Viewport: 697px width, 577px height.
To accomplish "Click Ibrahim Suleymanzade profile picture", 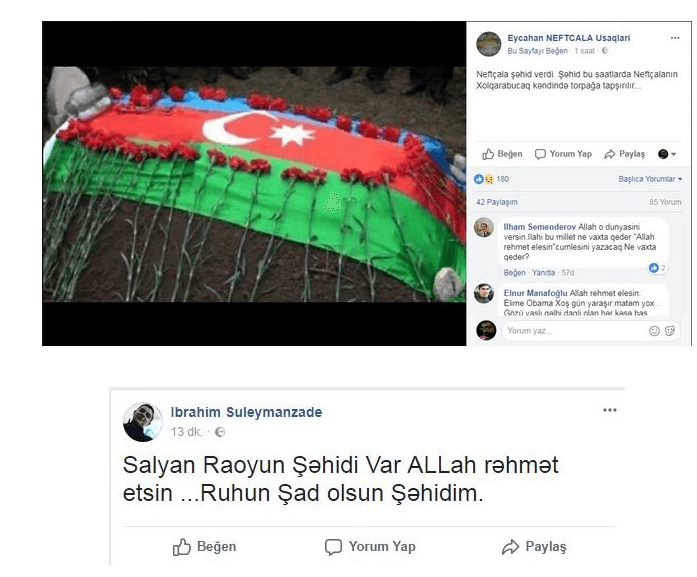I will tap(143, 422).
